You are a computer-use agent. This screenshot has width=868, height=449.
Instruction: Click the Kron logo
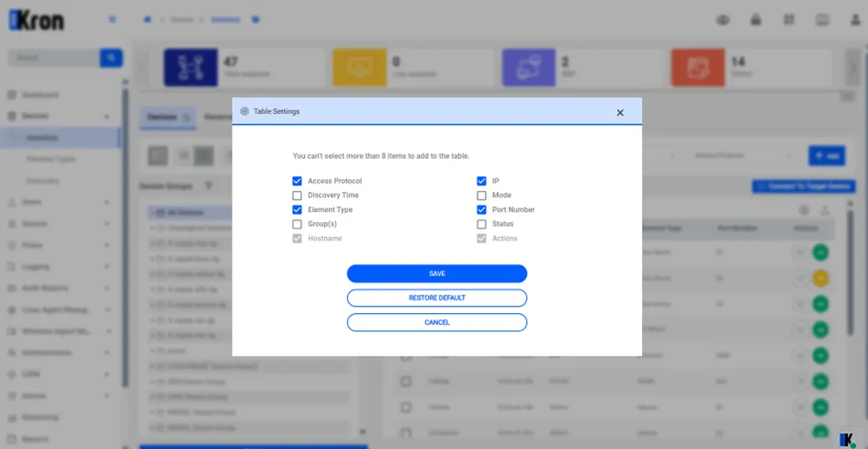[x=37, y=20]
